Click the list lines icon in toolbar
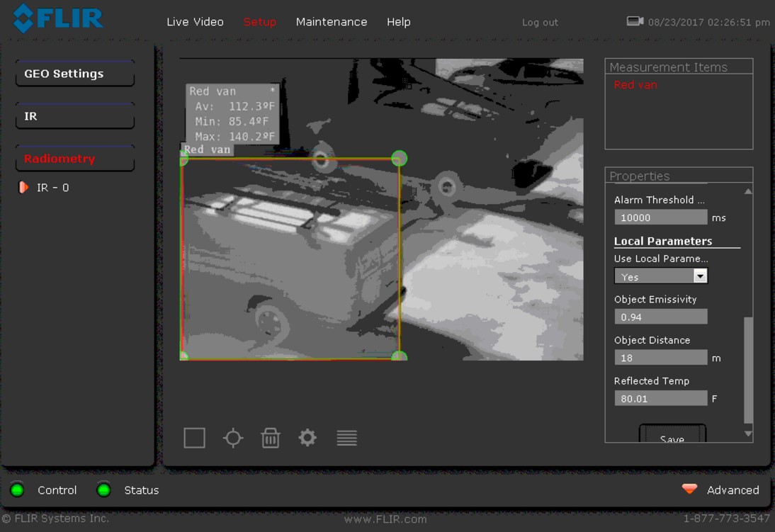Viewport: 775px width, 532px height. pyautogui.click(x=346, y=438)
